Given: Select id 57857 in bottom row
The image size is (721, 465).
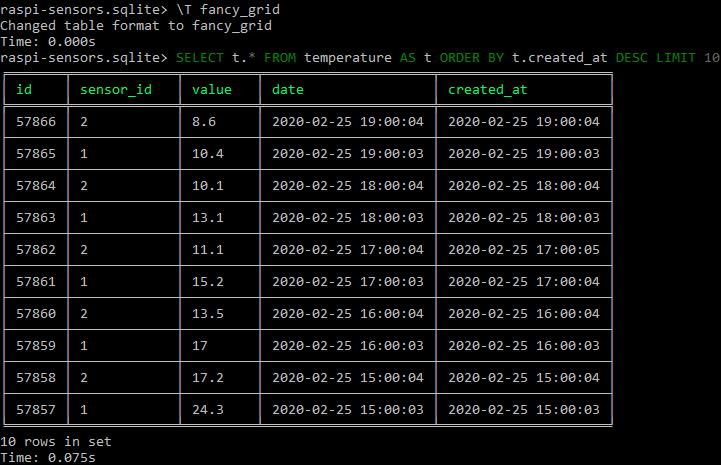Looking at the screenshot, I should click(x=36, y=409).
